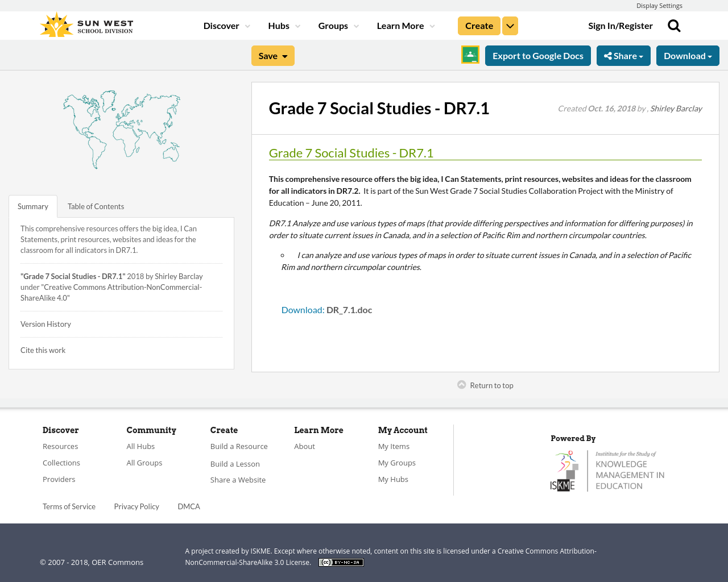Image resolution: width=728 pixels, height=582 pixels.
Task: Click Sign In/Register
Action: click(620, 24)
